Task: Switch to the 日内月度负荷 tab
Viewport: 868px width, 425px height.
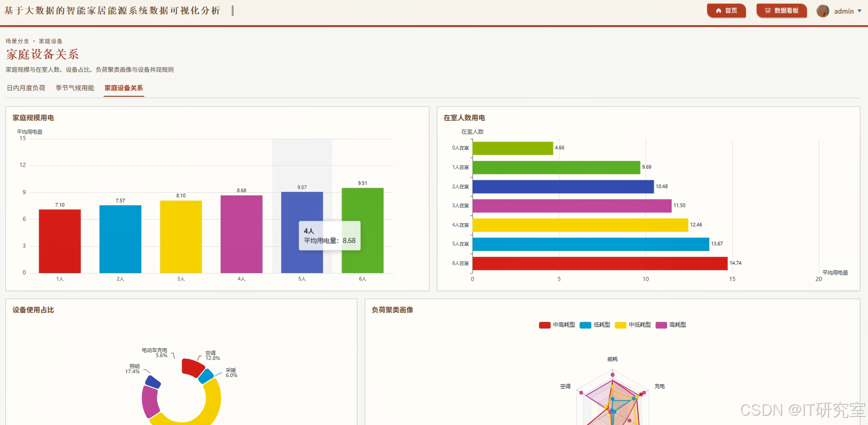Action: click(26, 88)
